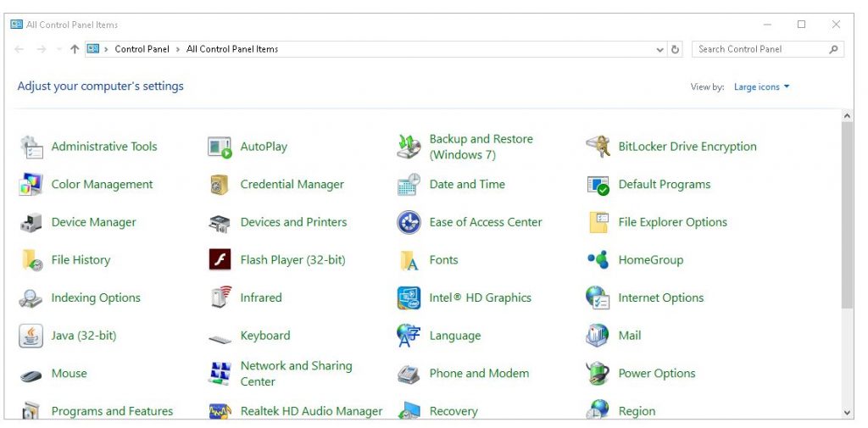Click the Control Panel icon in title bar
Viewport: 868px width, 428px height.
[x=17, y=25]
